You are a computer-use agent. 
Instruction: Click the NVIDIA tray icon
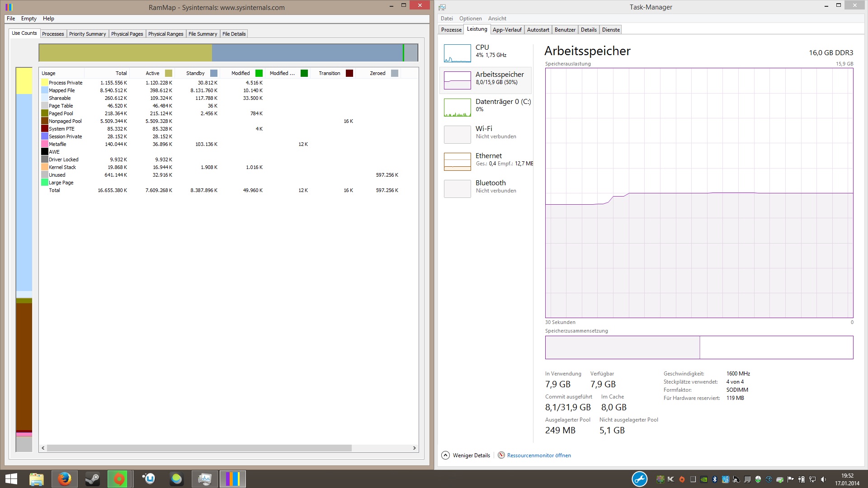click(704, 479)
